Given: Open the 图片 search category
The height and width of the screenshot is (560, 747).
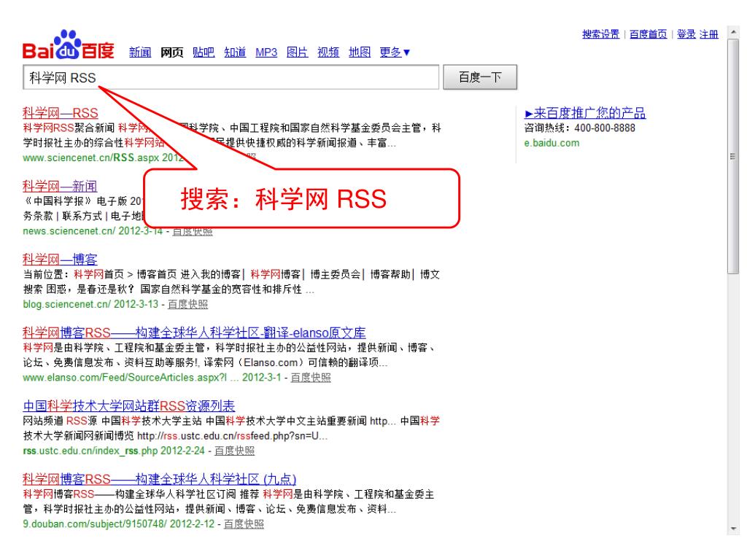Looking at the screenshot, I should (297, 52).
